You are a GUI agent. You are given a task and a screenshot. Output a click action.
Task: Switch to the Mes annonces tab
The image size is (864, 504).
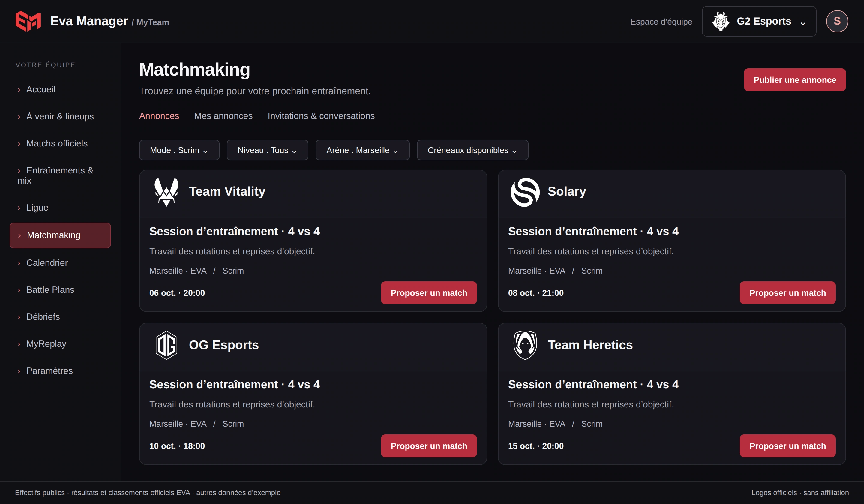click(x=223, y=116)
